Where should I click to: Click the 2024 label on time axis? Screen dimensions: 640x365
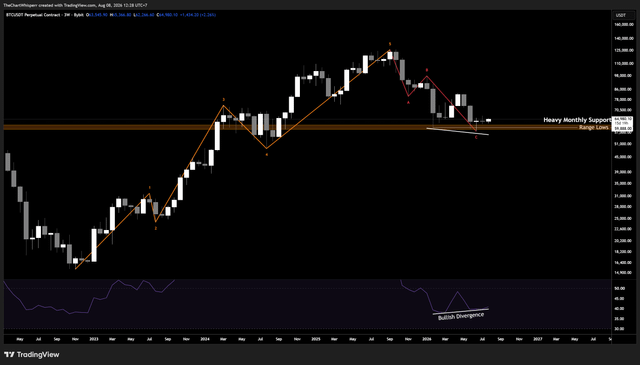[x=205, y=339]
